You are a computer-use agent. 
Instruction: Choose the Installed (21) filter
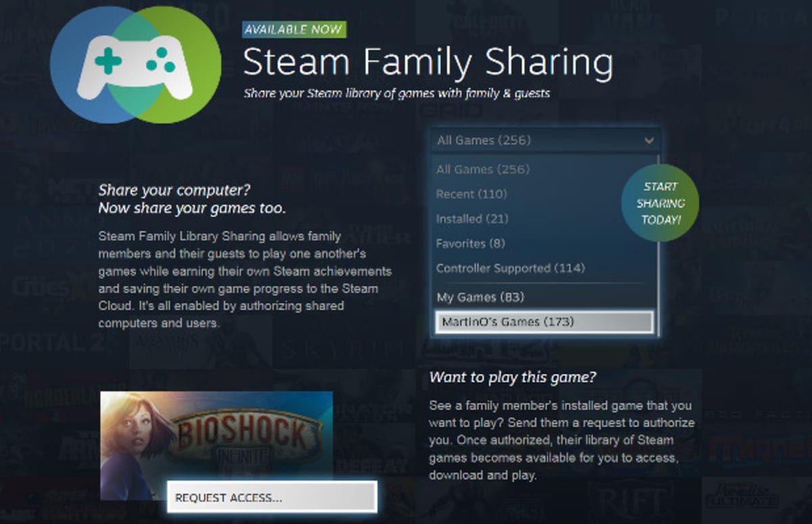click(x=472, y=219)
